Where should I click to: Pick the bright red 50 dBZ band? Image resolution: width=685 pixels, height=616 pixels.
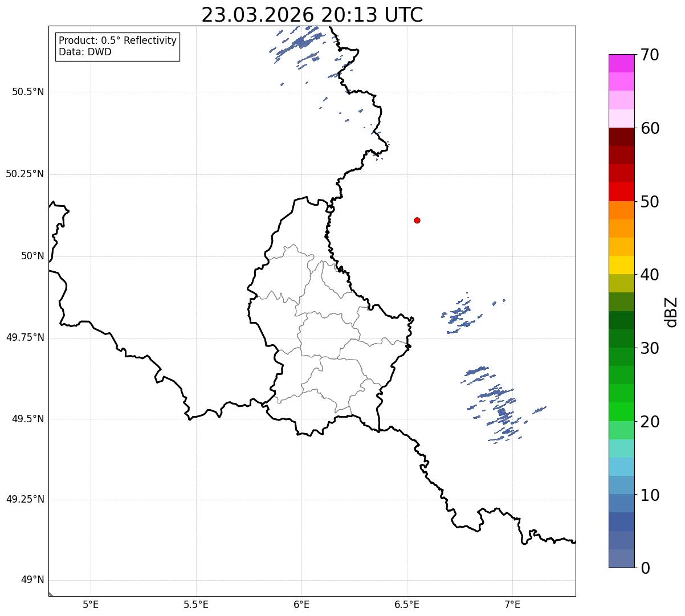click(621, 191)
